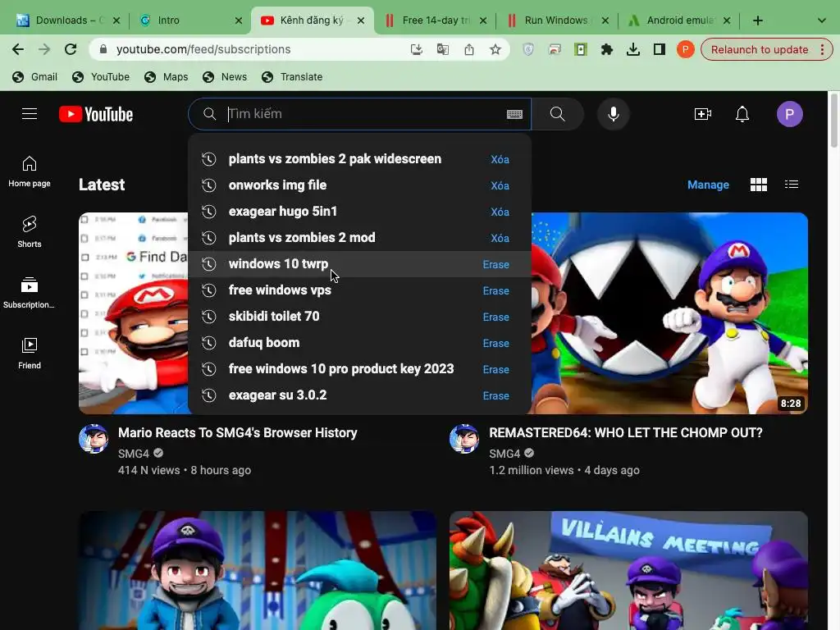840x630 pixels.
Task: Go back in browser history
Action: [18, 50]
